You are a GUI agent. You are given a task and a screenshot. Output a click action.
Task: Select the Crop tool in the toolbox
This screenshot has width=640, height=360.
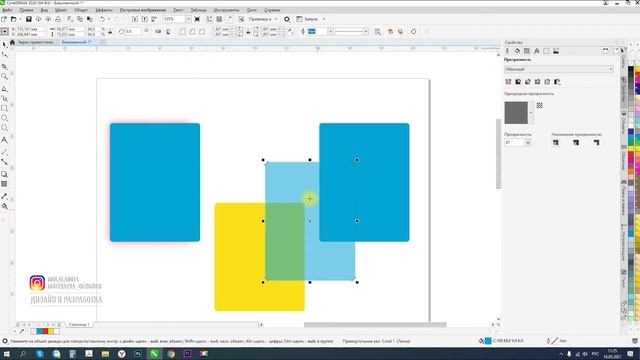[x=4, y=66]
